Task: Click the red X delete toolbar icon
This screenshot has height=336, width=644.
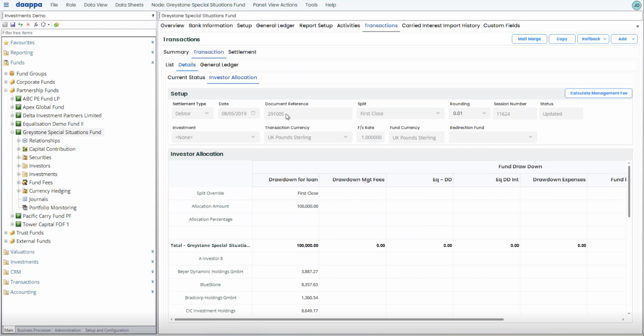Action: click(28, 25)
